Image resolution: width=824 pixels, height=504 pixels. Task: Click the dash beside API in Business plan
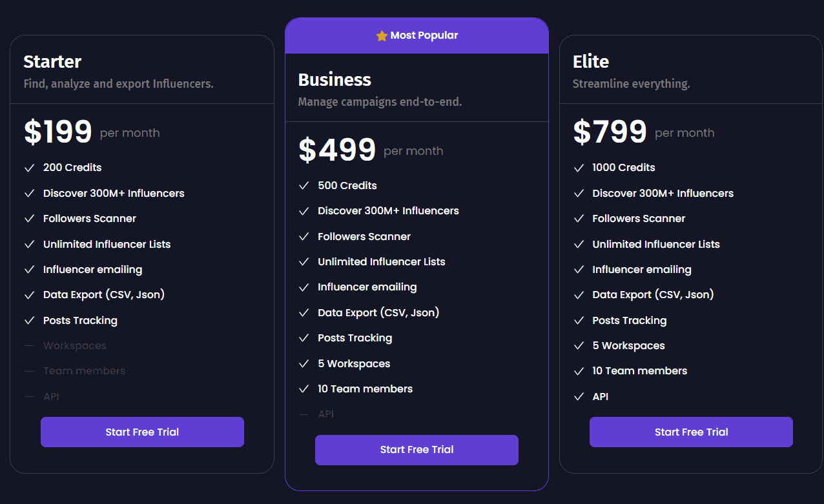click(x=304, y=414)
